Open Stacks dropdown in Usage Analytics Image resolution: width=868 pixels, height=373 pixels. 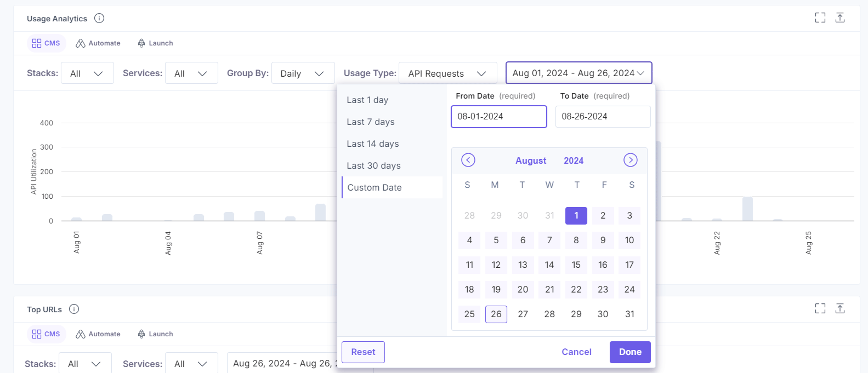87,73
